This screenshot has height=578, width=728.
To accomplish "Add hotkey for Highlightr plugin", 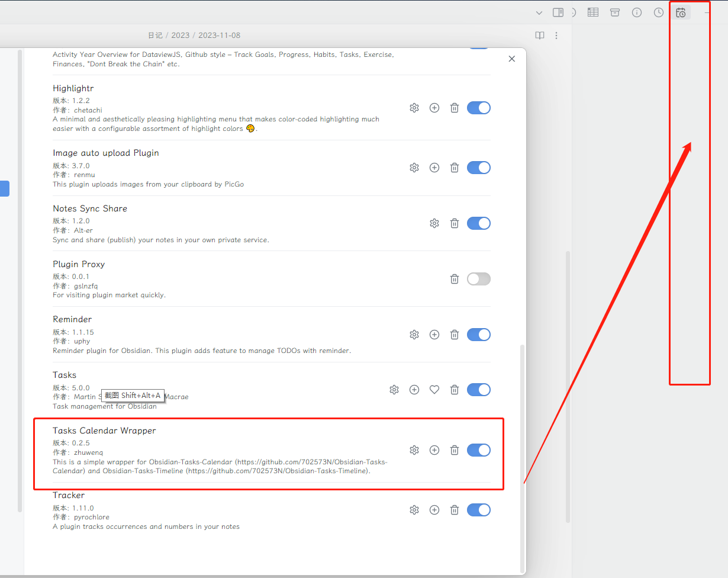I will pos(434,108).
